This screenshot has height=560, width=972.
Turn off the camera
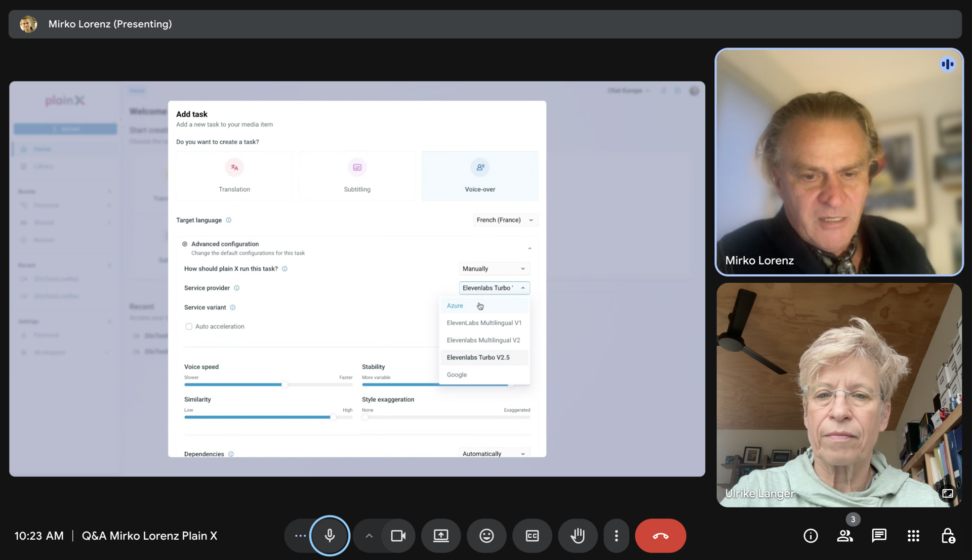tap(398, 536)
